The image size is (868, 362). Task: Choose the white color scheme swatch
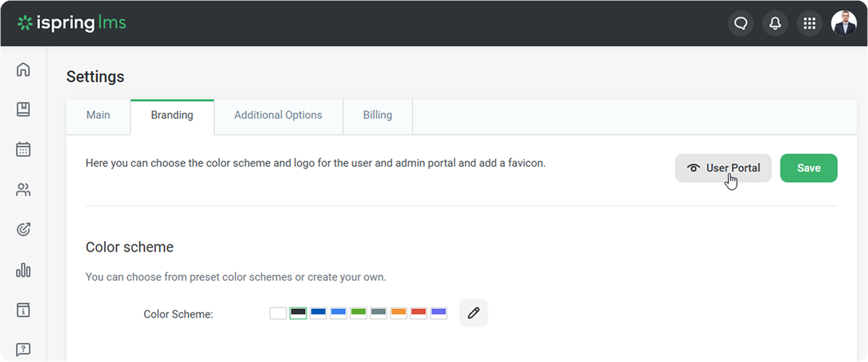[x=278, y=313]
